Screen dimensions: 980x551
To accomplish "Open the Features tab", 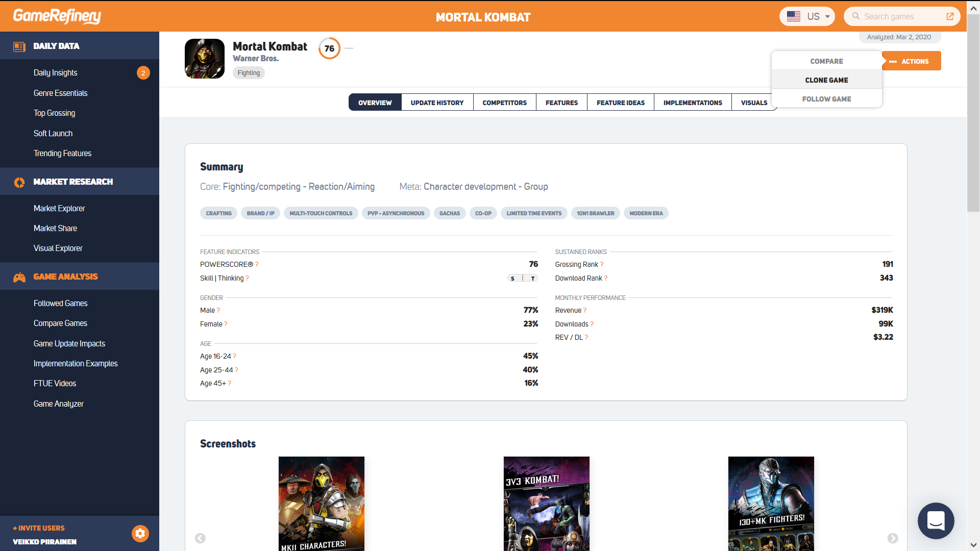I will click(x=562, y=103).
